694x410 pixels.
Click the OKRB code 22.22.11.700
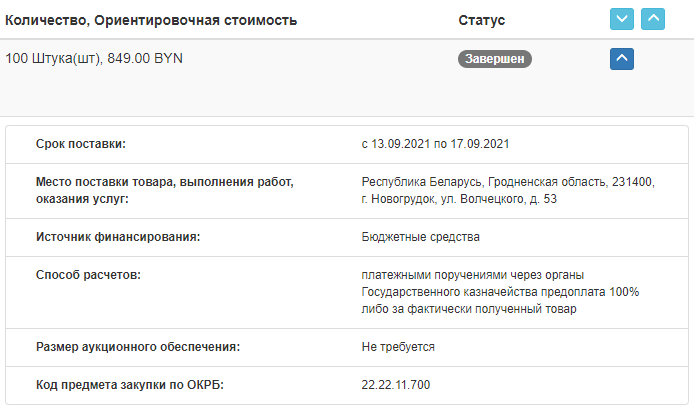[x=395, y=385]
